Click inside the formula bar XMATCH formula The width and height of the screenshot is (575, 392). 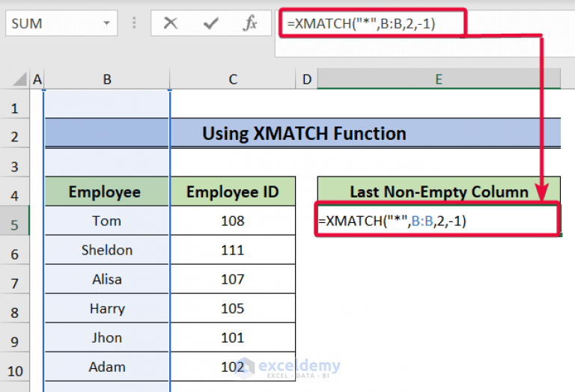click(x=361, y=23)
